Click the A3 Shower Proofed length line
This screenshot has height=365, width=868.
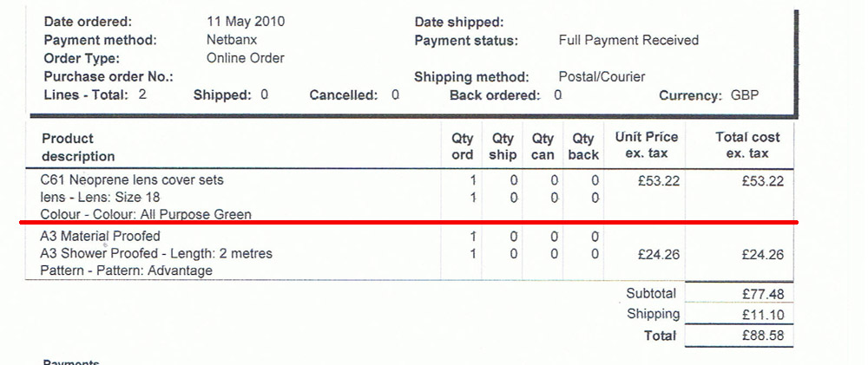click(156, 253)
